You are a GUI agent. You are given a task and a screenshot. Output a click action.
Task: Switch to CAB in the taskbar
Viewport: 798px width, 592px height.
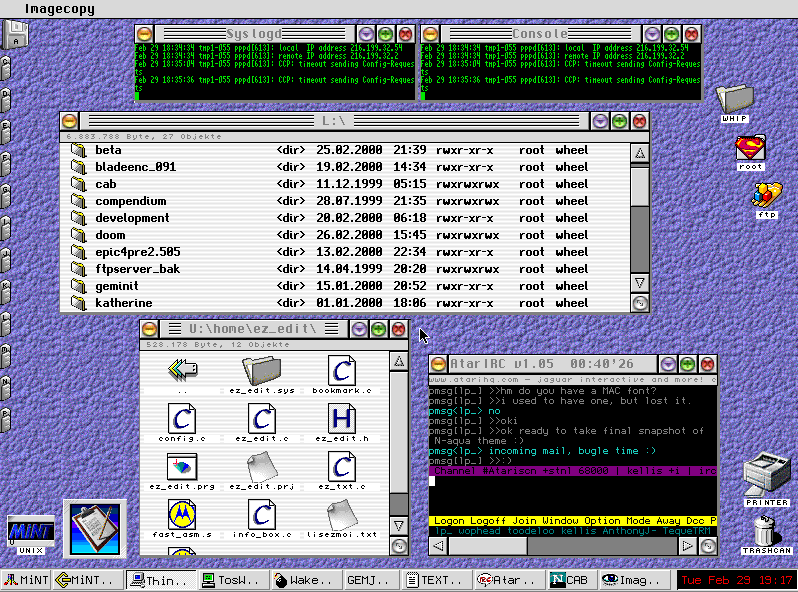point(571,580)
